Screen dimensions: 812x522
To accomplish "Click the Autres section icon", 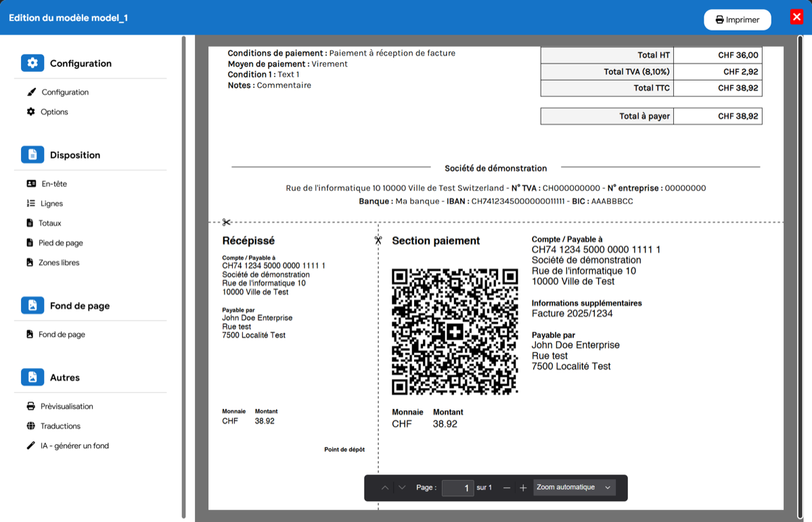I will [32, 377].
